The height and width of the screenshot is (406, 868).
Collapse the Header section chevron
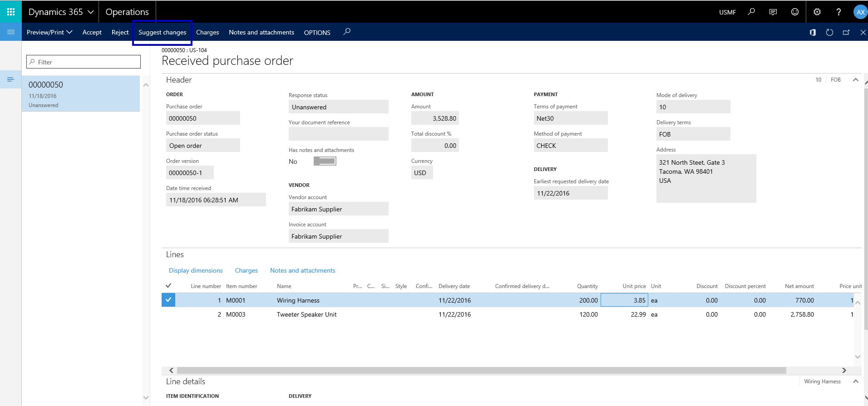click(x=856, y=80)
